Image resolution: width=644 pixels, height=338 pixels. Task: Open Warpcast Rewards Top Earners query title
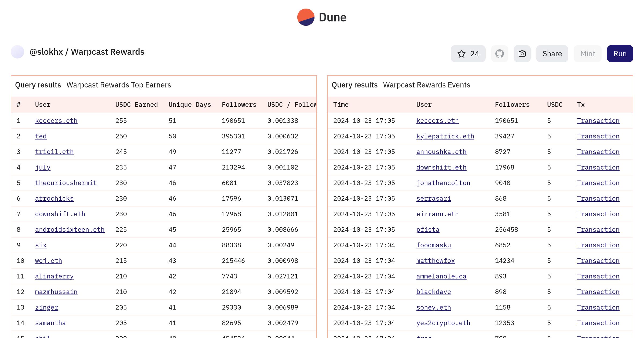click(x=119, y=85)
